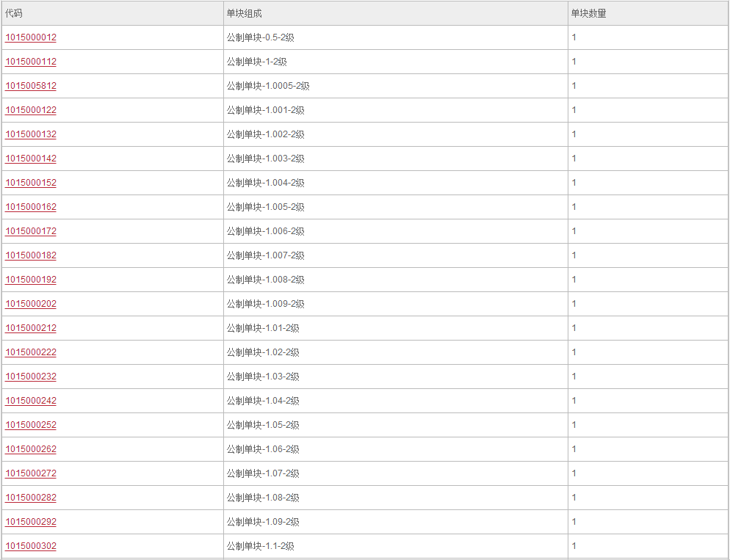This screenshot has height=560, width=730.
Task: Click quantity 1 in the 公制单块-1.005-2级 row
Action: click(x=574, y=206)
